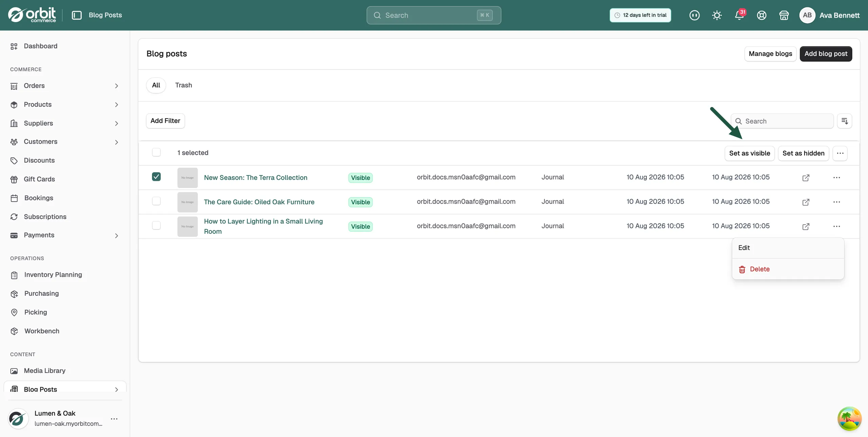Expand the Products submenu
This screenshot has width=868, height=437.
coord(116,105)
